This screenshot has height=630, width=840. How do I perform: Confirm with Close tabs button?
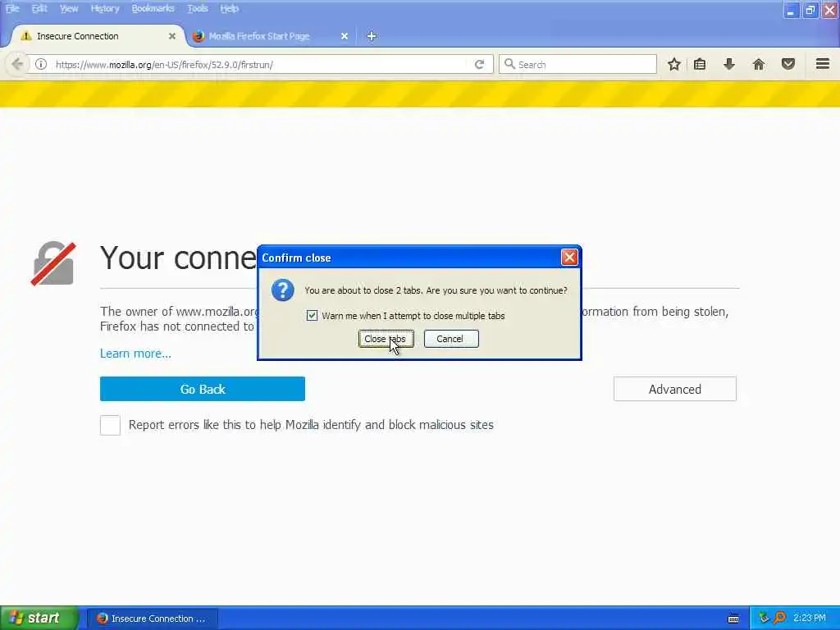[x=386, y=339]
